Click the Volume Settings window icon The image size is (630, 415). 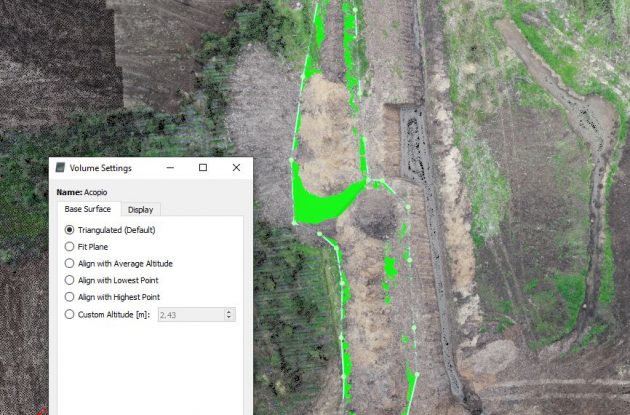[60, 168]
